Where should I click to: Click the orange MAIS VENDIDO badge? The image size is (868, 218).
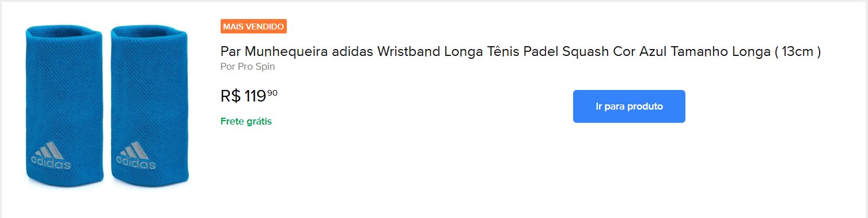(253, 27)
